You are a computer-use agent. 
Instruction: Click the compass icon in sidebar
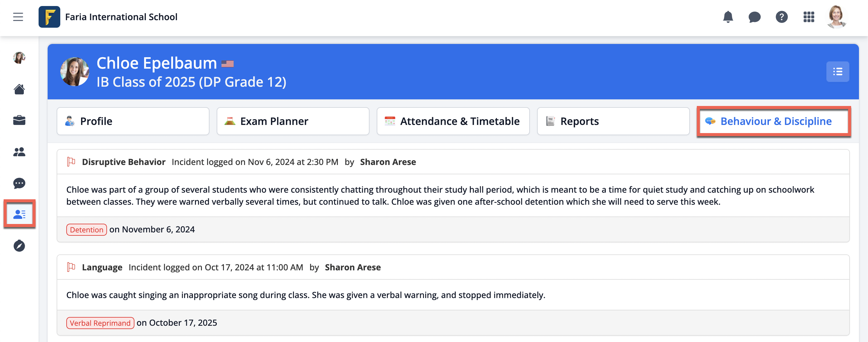(19, 246)
